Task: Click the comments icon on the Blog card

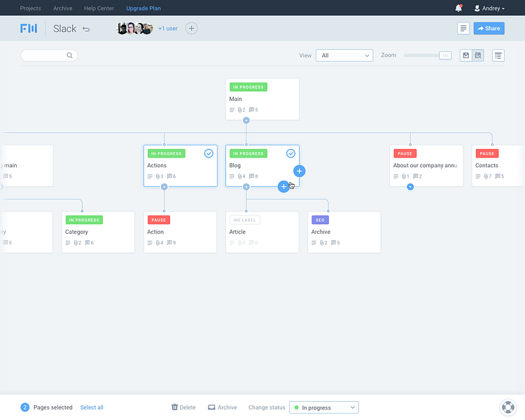Action: (251, 176)
